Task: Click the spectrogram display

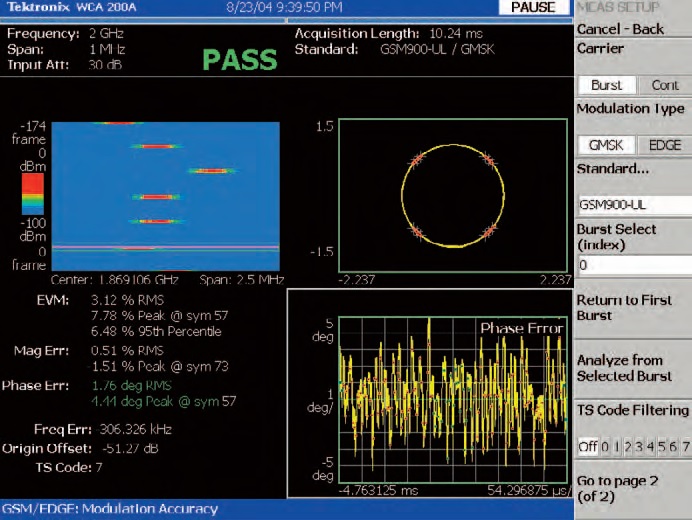Action: point(167,194)
